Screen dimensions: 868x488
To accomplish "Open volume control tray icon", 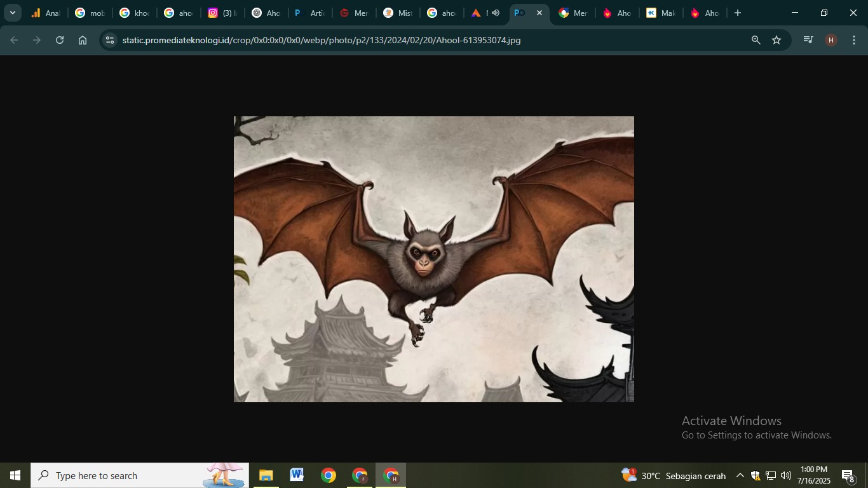I will (x=786, y=475).
